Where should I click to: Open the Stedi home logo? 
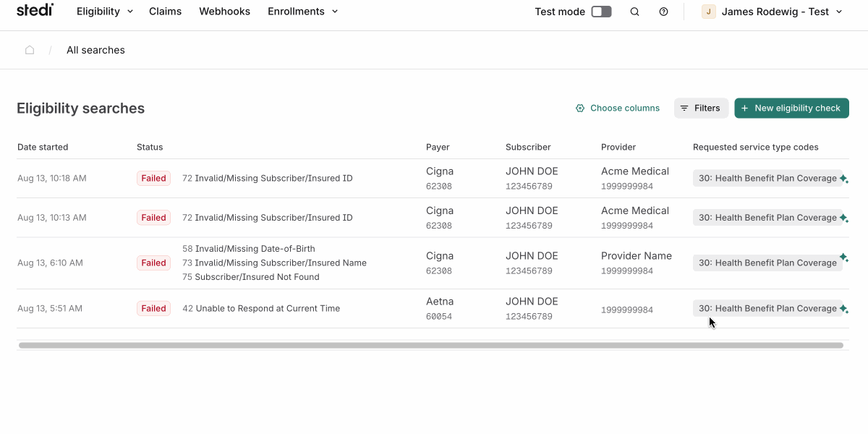[x=34, y=10]
